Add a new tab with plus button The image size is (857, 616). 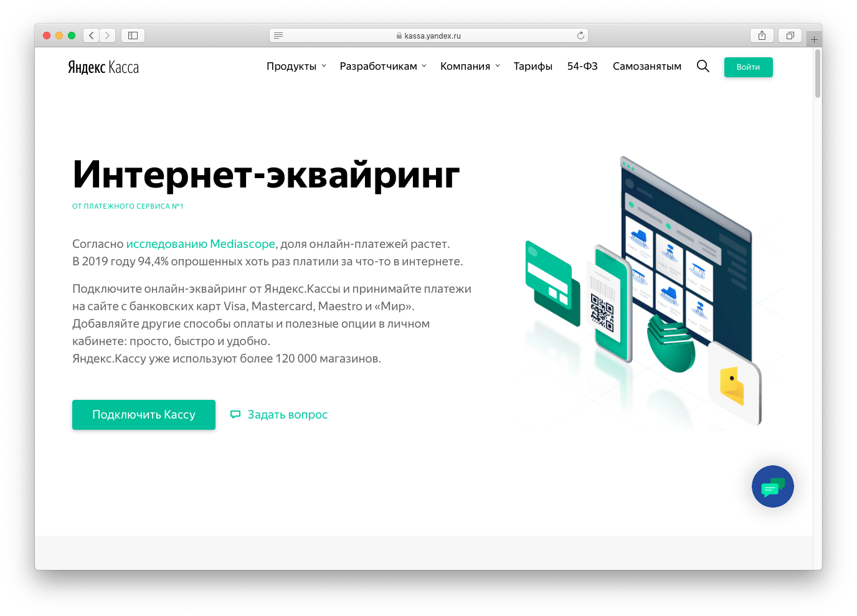tap(814, 39)
